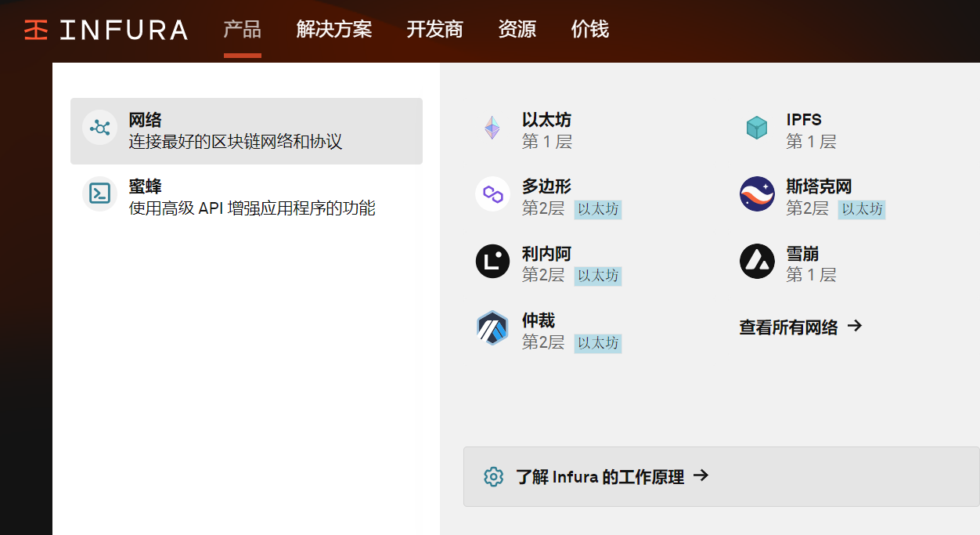Select the 蜜蜂 advanced API row

(x=247, y=197)
